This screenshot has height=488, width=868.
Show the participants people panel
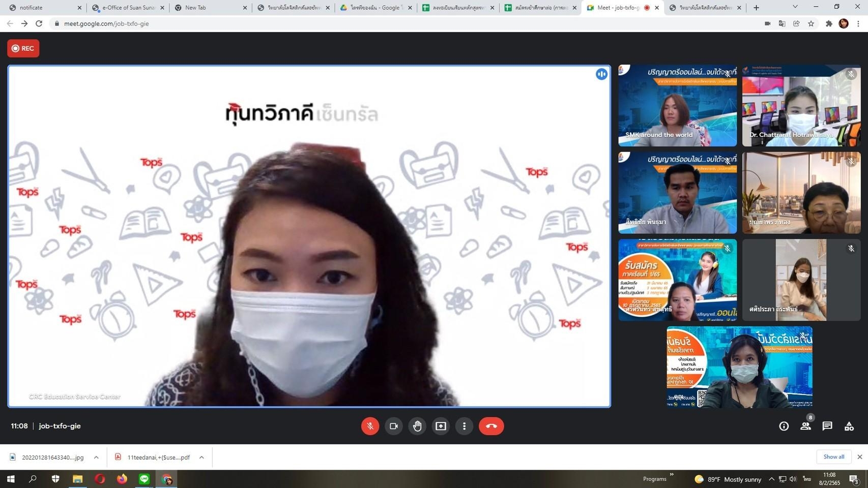click(805, 426)
